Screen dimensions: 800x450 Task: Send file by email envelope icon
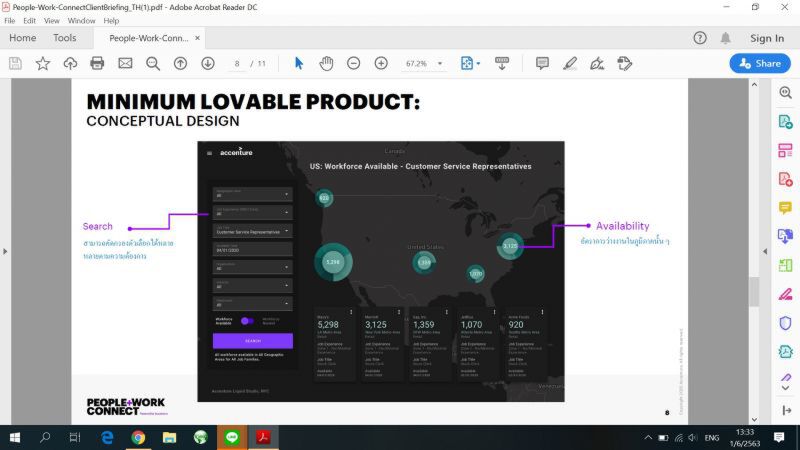[125, 63]
